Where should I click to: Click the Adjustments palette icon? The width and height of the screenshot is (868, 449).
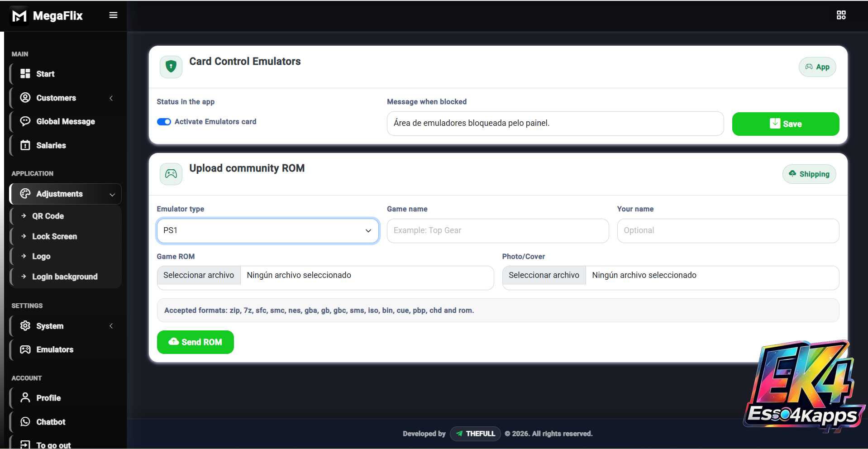pyautogui.click(x=25, y=194)
